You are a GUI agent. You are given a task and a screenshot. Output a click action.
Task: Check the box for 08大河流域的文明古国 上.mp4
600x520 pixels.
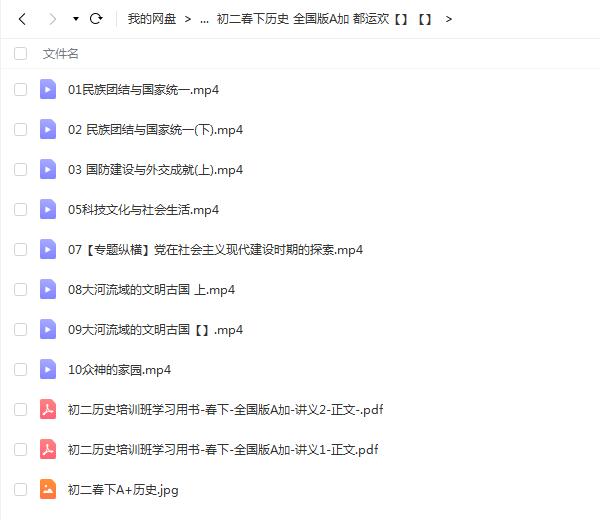(20, 289)
